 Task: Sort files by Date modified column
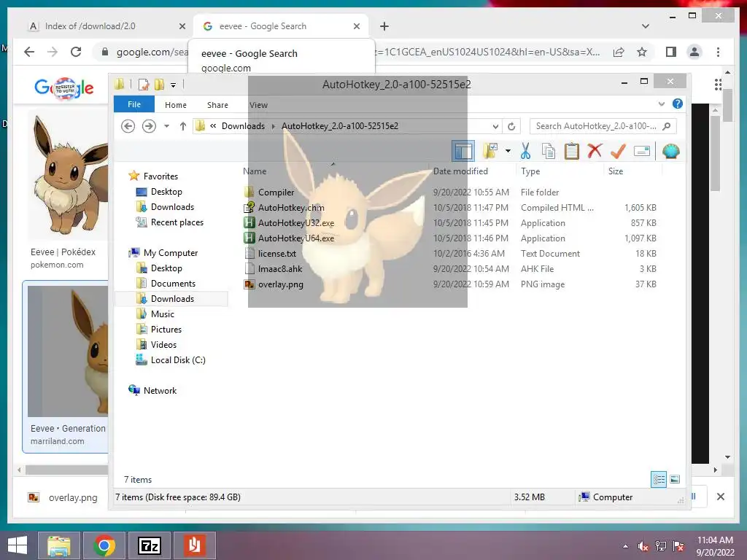460,171
